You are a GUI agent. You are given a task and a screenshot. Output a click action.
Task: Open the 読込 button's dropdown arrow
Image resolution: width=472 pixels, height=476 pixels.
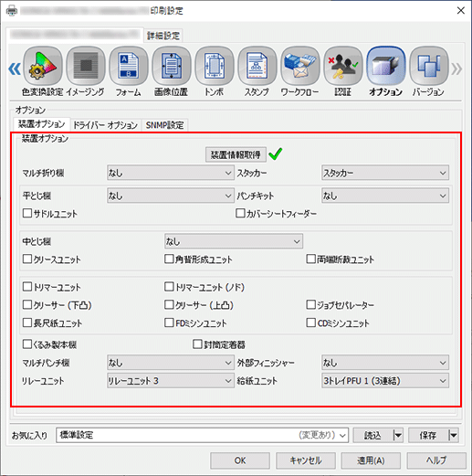[x=398, y=435]
